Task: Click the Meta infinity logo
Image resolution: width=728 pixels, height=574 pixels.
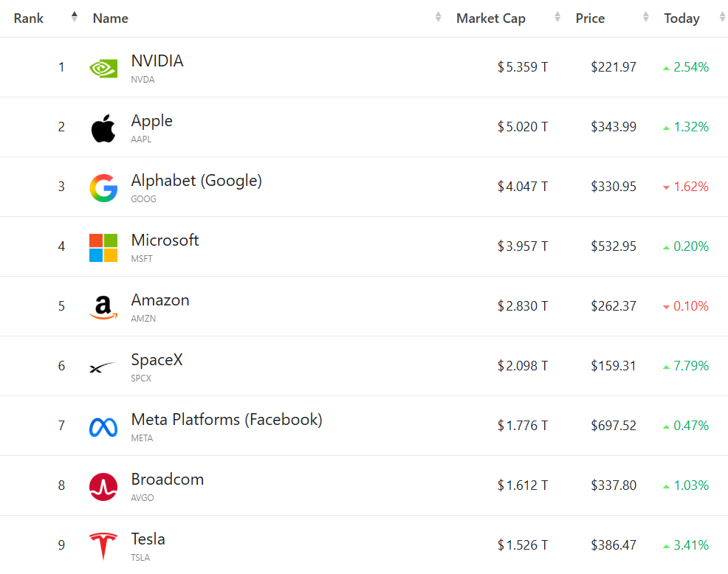Action: 103,427
